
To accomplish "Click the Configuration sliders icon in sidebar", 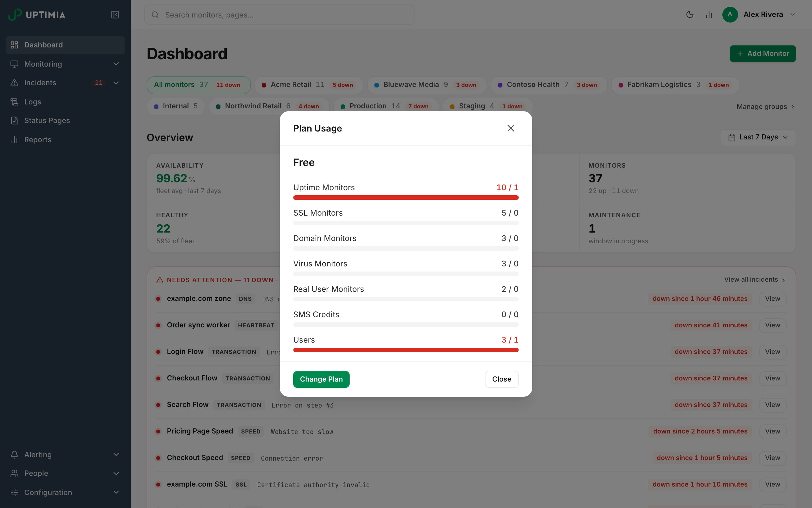I will (14, 492).
